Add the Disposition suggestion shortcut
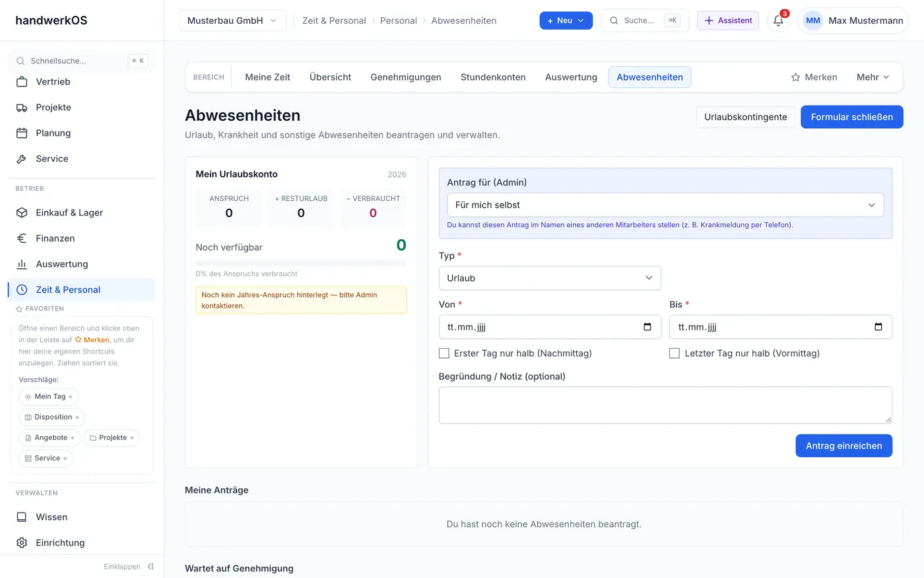 51,417
